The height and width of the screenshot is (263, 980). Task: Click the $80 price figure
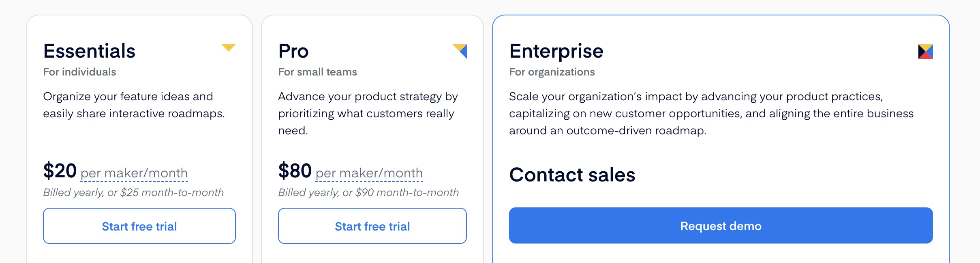tap(295, 170)
